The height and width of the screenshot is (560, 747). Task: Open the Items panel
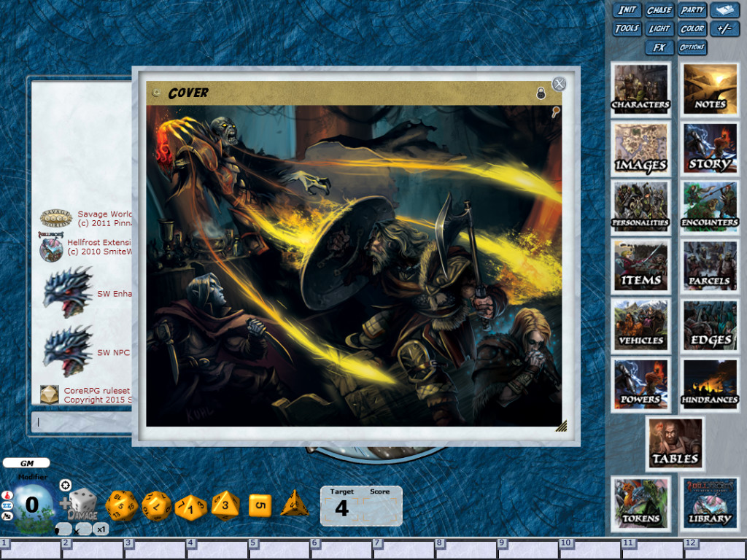(x=640, y=264)
